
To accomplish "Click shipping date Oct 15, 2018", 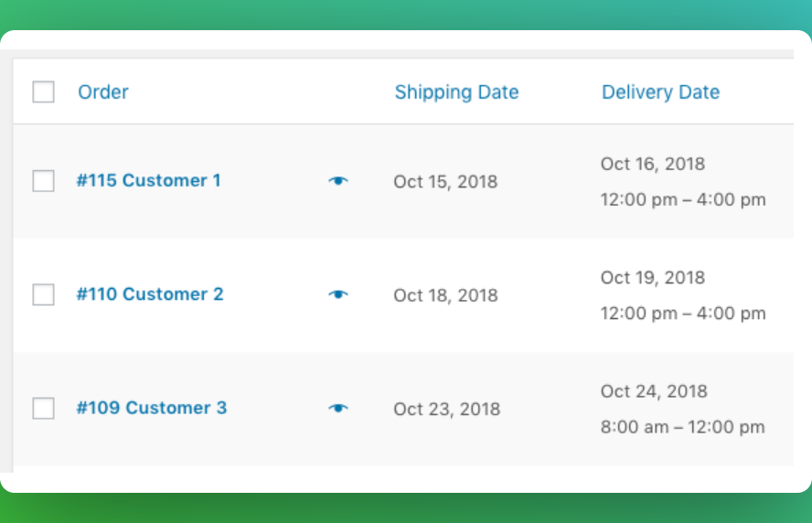I will pyautogui.click(x=445, y=182).
